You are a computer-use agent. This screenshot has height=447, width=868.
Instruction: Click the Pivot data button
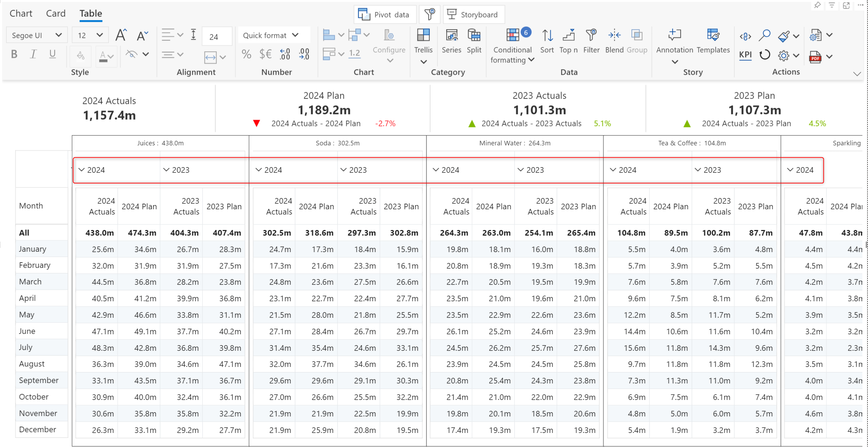click(x=385, y=15)
